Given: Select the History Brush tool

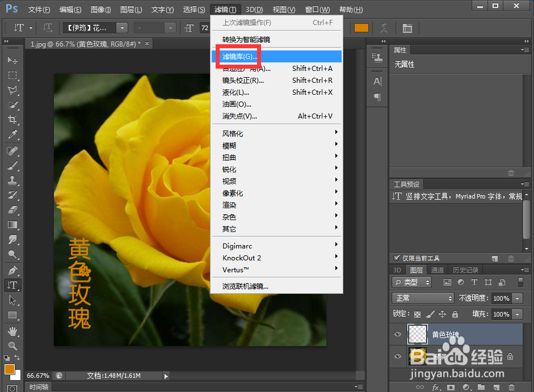Looking at the screenshot, I should tap(12, 195).
